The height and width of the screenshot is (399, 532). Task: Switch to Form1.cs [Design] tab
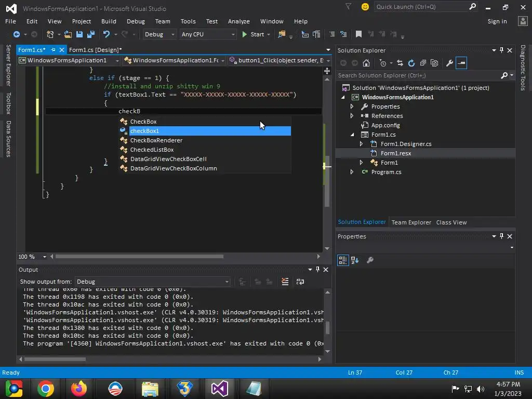96,50
